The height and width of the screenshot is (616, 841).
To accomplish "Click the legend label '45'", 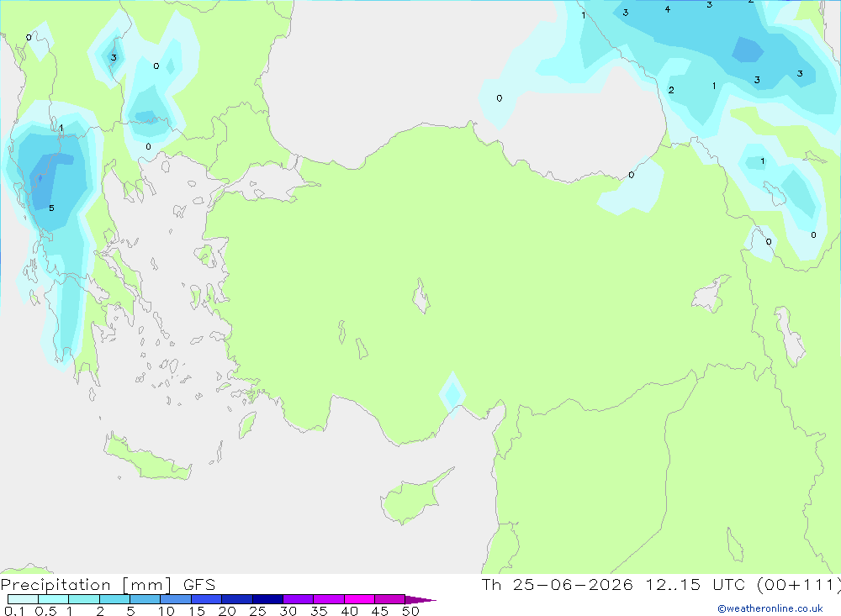I will click(380, 611).
